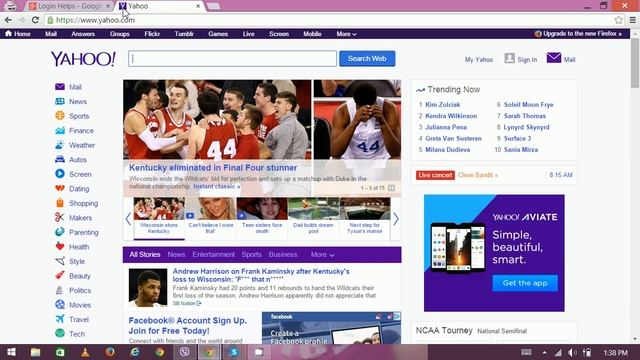Open the Parenting sidebar icon
The height and width of the screenshot is (360, 640).
click(60, 232)
